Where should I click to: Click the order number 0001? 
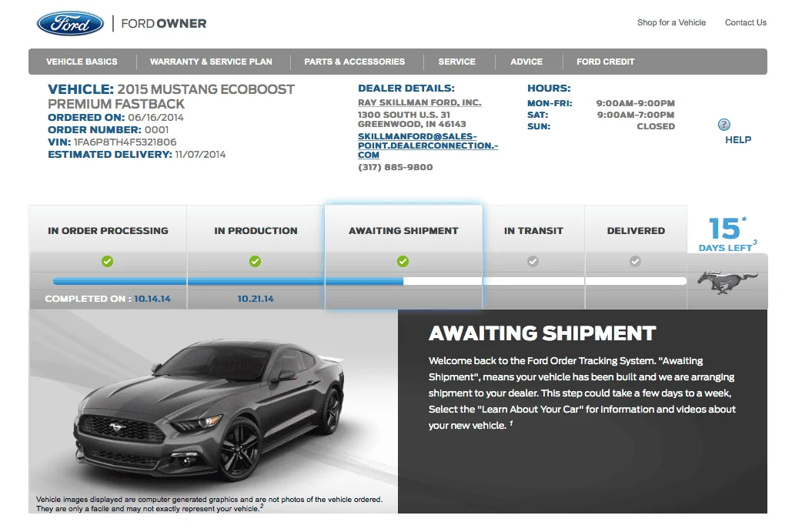156,130
